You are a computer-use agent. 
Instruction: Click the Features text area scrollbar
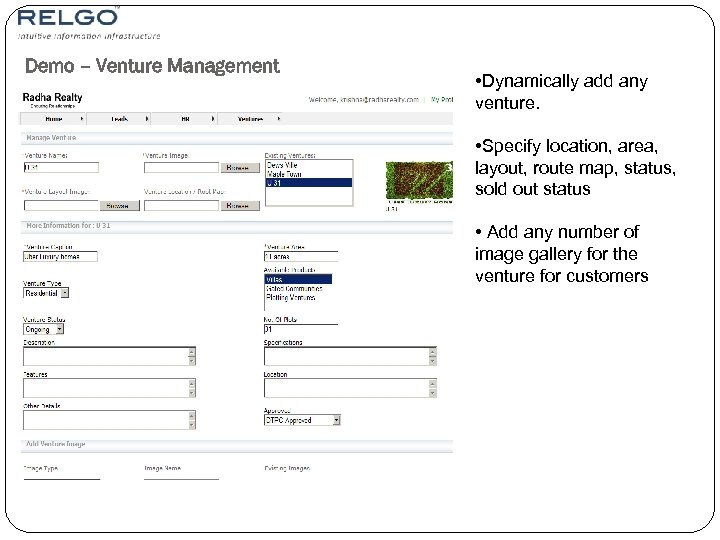pyautogui.click(x=192, y=388)
